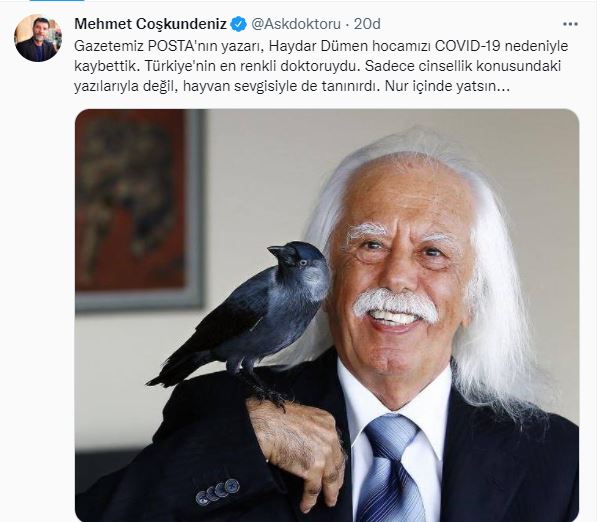Open the @Askdoktoru handle link
The width and height of the screenshot is (600, 522).
click(296, 24)
